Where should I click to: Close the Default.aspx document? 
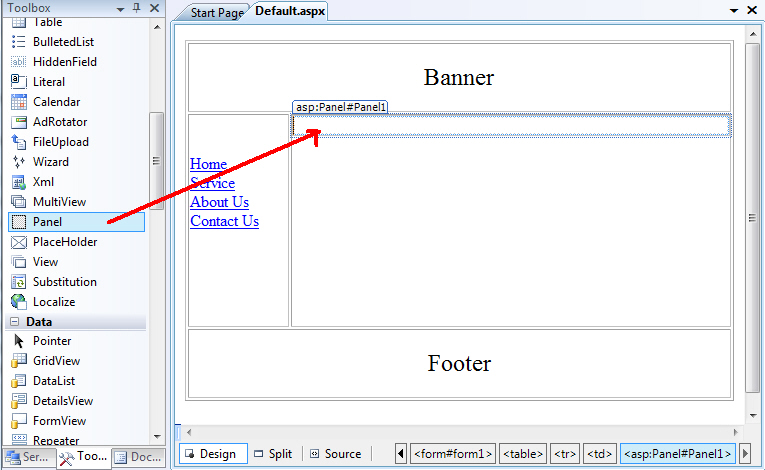(752, 10)
